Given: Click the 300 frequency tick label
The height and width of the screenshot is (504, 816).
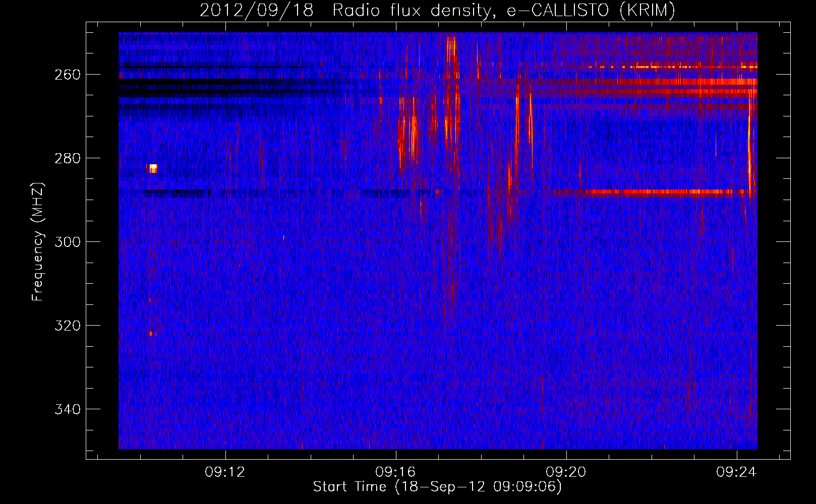Looking at the screenshot, I should [68, 242].
